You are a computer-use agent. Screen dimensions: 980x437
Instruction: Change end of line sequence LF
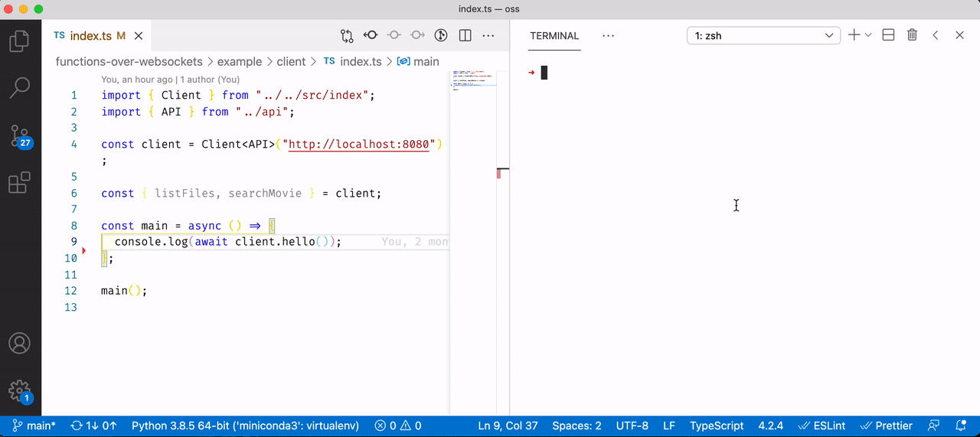point(669,426)
